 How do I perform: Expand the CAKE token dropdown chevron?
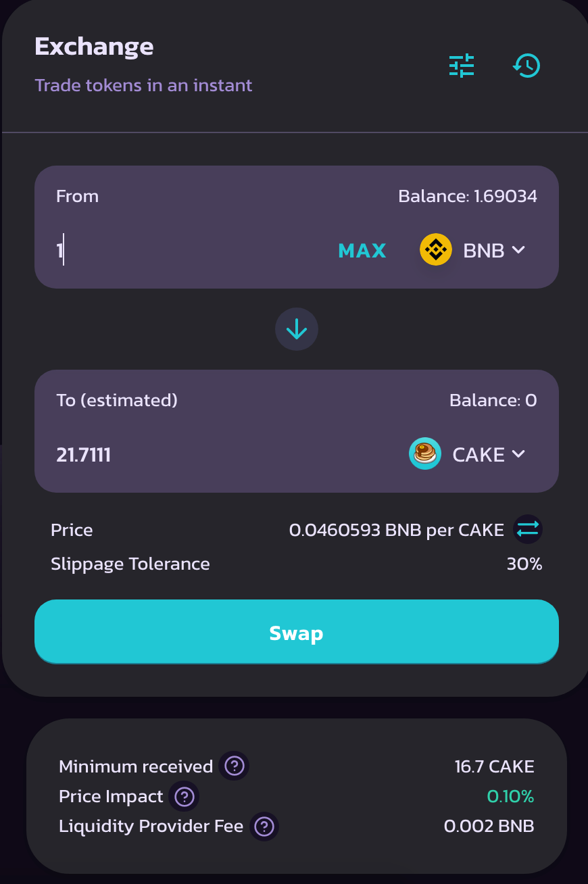click(x=518, y=454)
